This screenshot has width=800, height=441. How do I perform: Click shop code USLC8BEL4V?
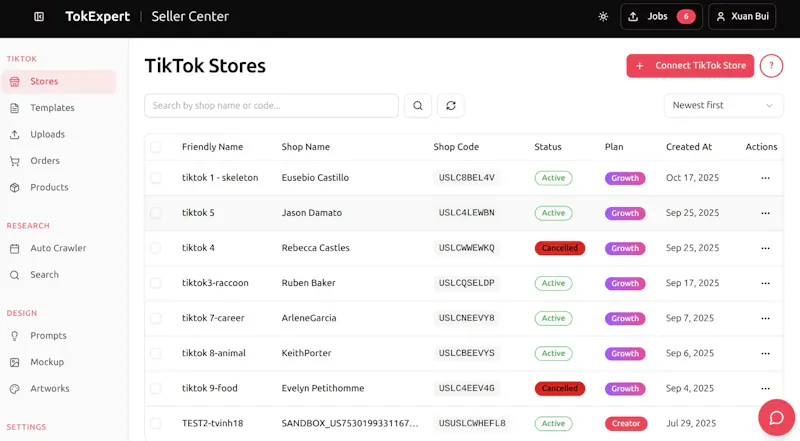pyautogui.click(x=466, y=178)
